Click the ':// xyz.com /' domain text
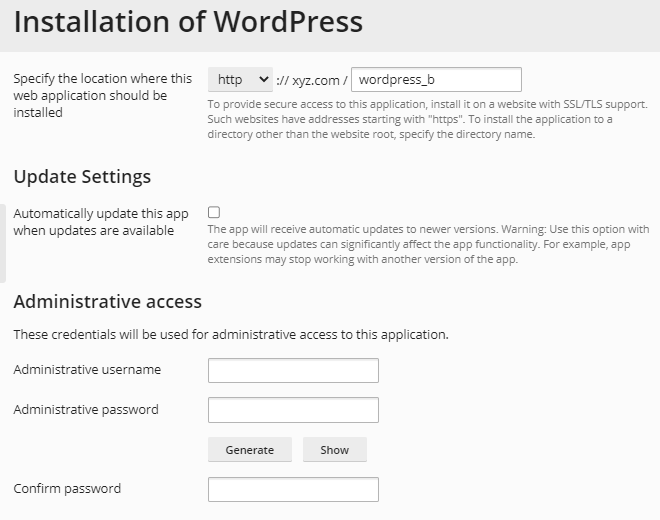 (x=312, y=80)
